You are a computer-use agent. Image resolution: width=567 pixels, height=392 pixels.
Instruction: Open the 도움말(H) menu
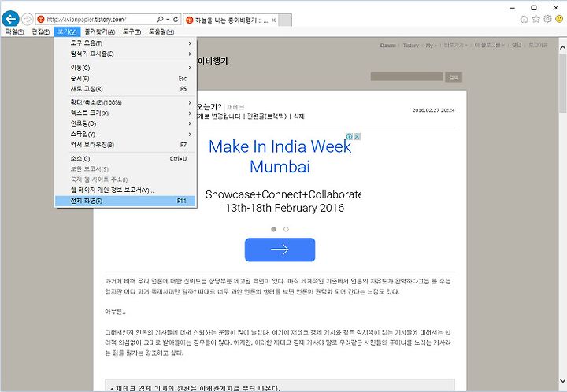pos(161,31)
